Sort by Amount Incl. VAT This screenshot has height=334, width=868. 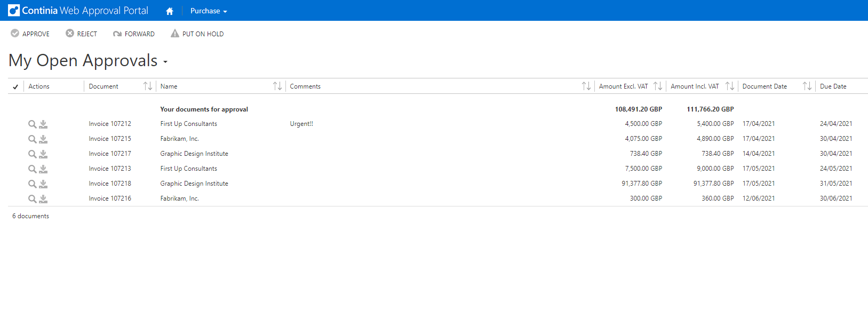(730, 86)
